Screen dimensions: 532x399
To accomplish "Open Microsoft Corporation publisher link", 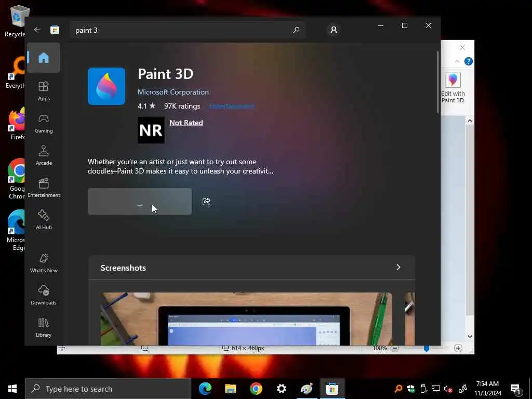I will [173, 92].
